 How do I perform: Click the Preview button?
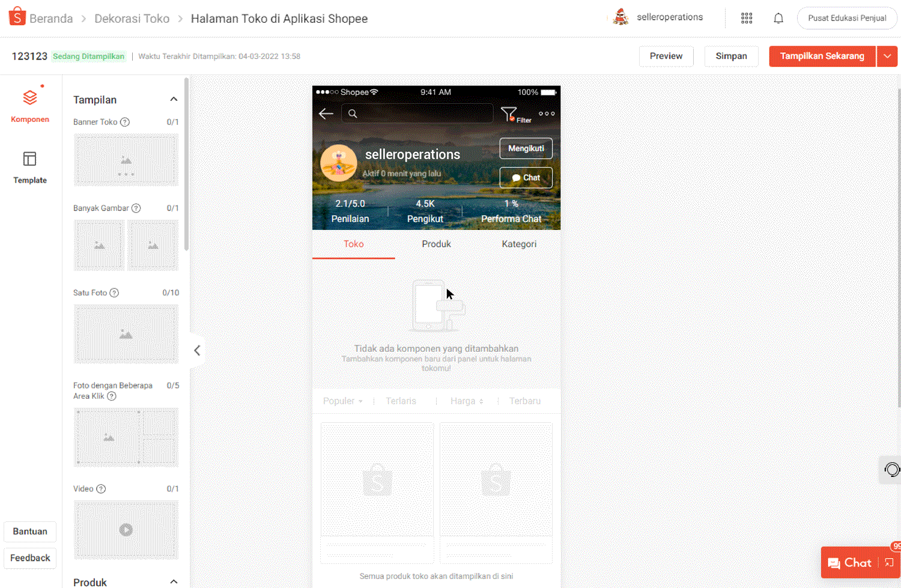pyautogui.click(x=666, y=56)
